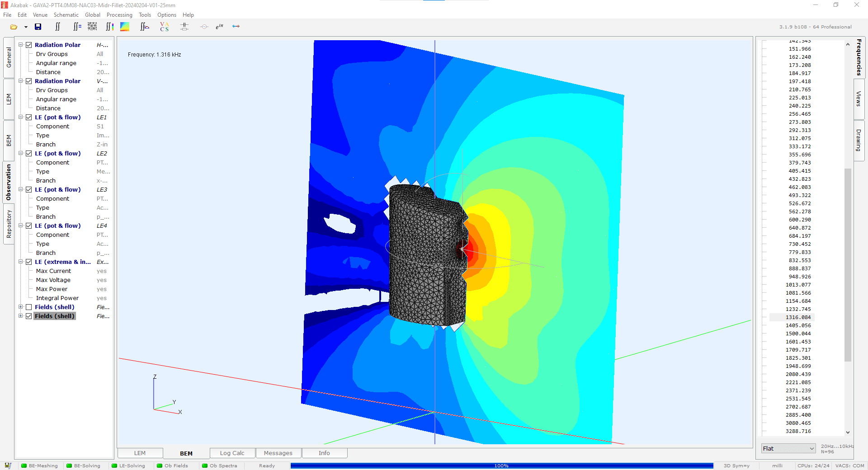Viewport: 868px width, 470px height.
Task: Switch to the LEM bottom tab
Action: [x=140, y=453]
